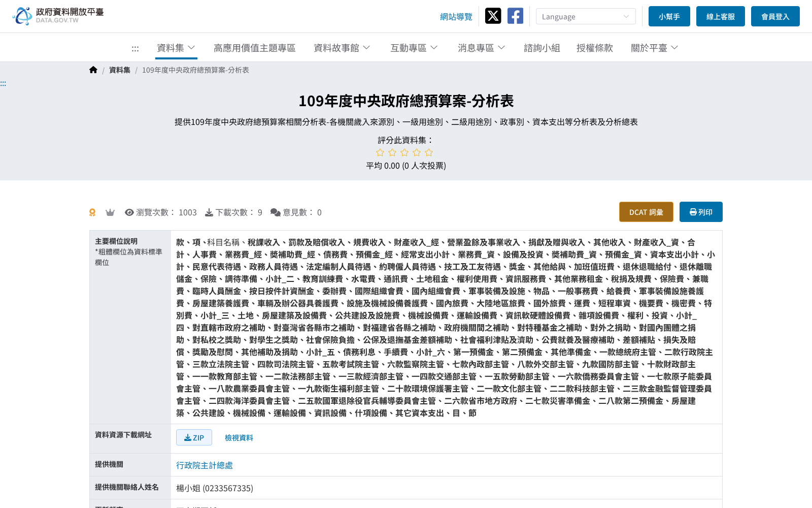Rate dataset with the third star

tap(404, 152)
